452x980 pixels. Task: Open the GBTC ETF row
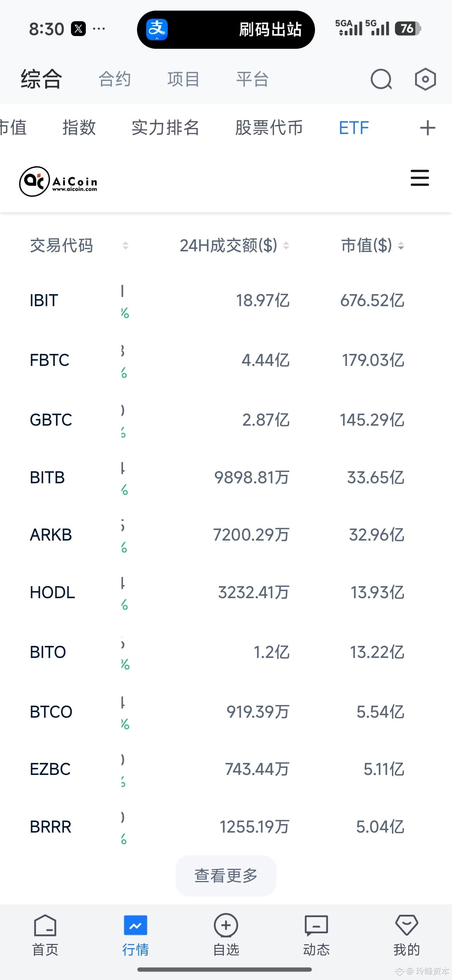click(x=226, y=420)
